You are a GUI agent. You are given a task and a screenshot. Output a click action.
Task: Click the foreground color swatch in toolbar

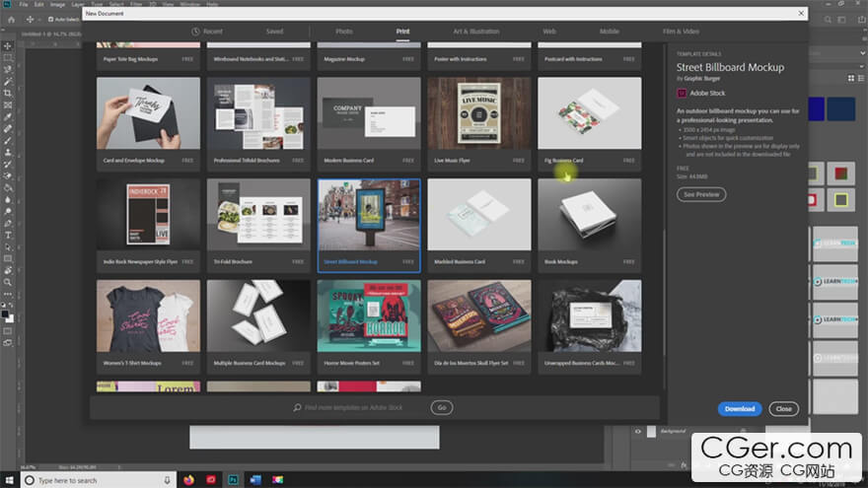coord(5,314)
